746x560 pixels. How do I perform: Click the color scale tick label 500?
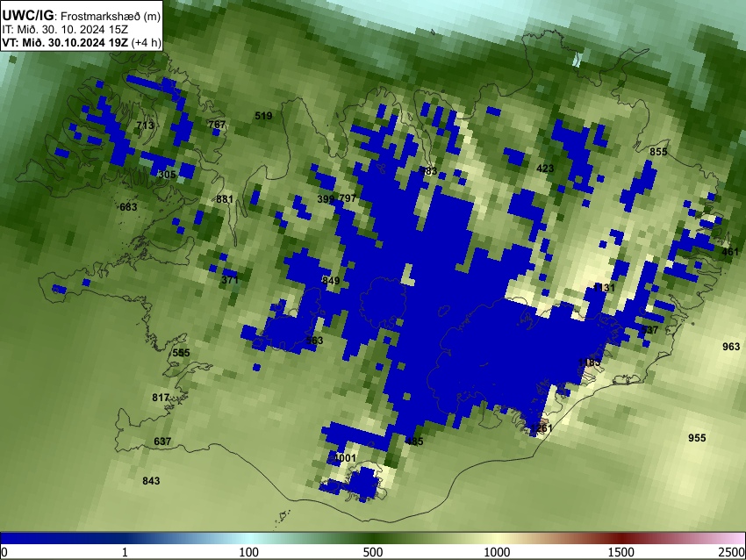[373, 552]
